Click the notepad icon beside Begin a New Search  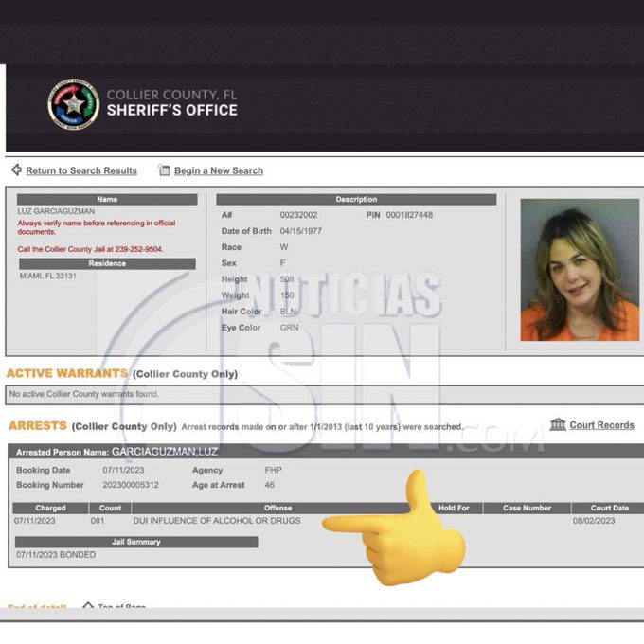pos(164,170)
